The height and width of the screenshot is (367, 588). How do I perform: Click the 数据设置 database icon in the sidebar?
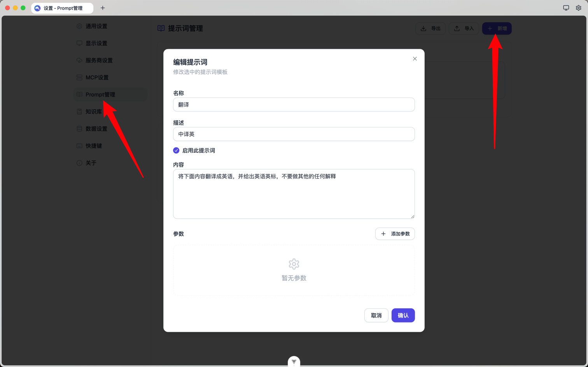(79, 129)
